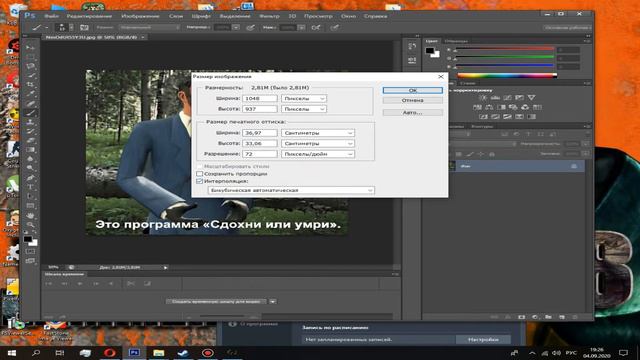640x360 pixels.
Task: Open the Окно menu
Action: (348, 16)
